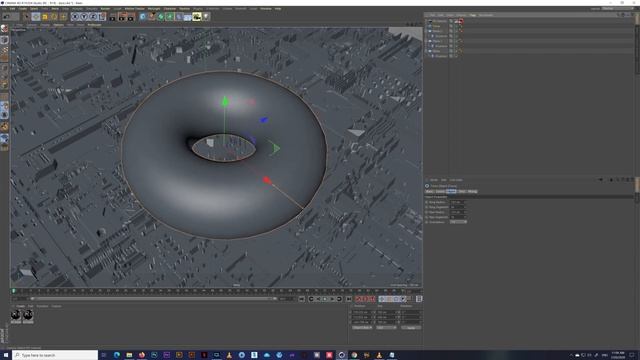Viewport: 640px width, 360px height.
Task: Click Go to Start playback button
Action: [x=301, y=299]
